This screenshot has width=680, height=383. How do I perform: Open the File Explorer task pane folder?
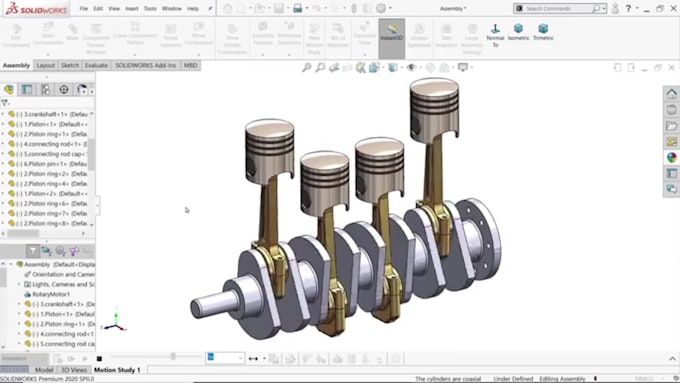tap(671, 126)
